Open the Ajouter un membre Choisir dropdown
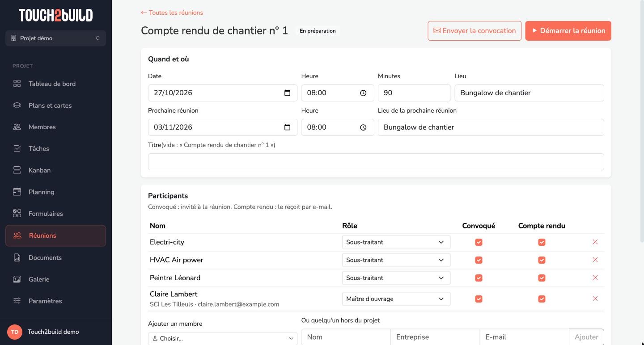644x345 pixels. [x=223, y=338]
